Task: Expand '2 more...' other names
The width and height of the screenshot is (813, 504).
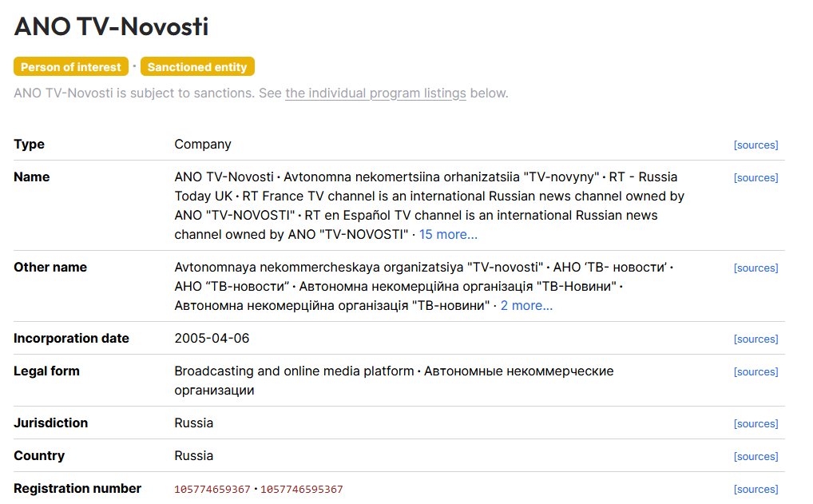Action: (526, 305)
